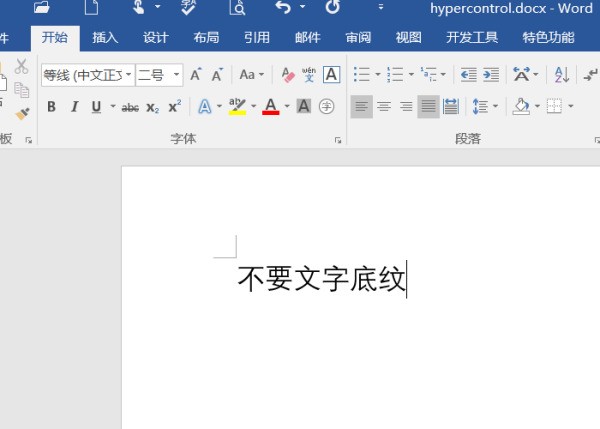Clear all formatting eraser icon

[x=288, y=75]
